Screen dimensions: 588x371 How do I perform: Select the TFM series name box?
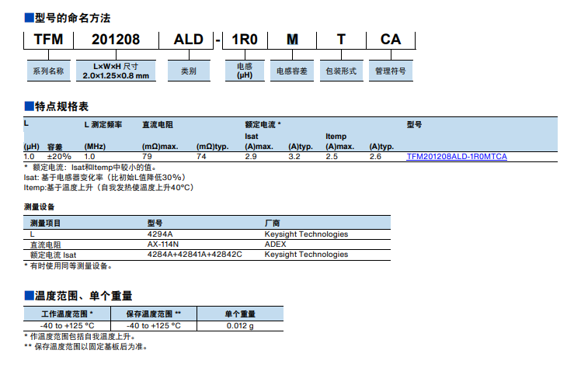(48, 40)
